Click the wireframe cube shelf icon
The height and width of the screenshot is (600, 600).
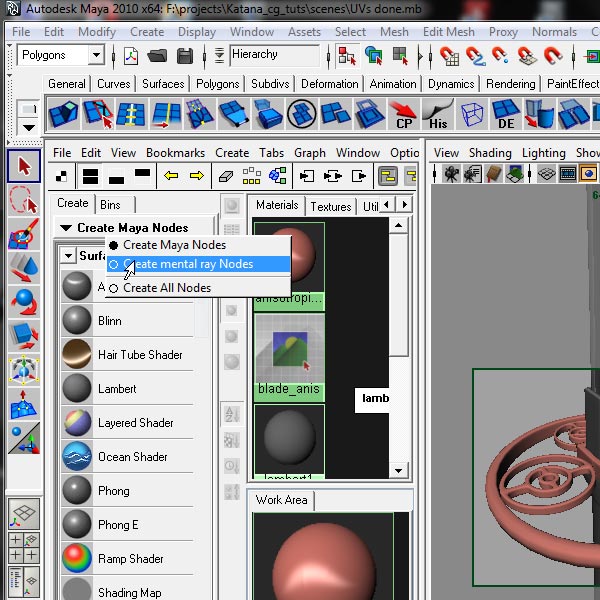tap(472, 114)
